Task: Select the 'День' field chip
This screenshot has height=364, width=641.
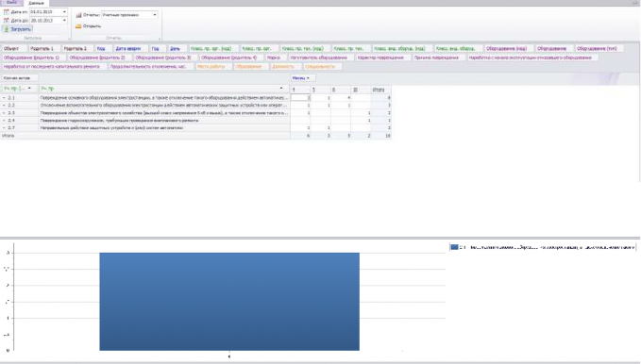Action: [177, 49]
